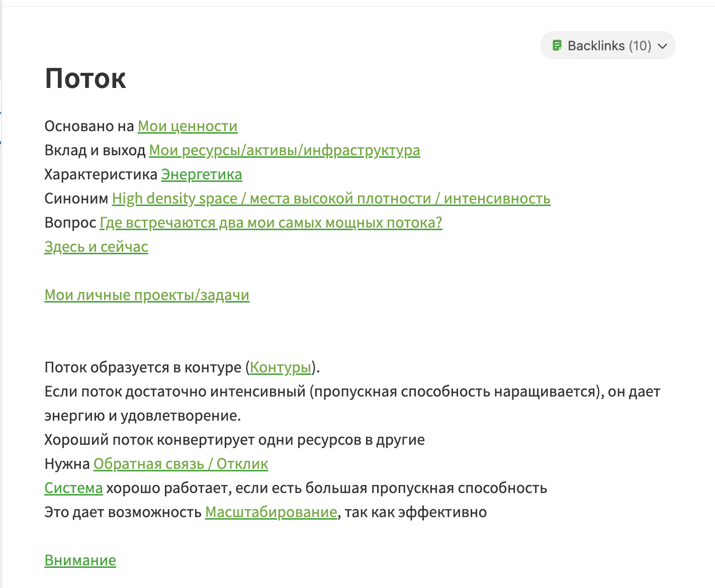Click the Система link
This screenshot has width=715, height=588.
[x=73, y=488]
